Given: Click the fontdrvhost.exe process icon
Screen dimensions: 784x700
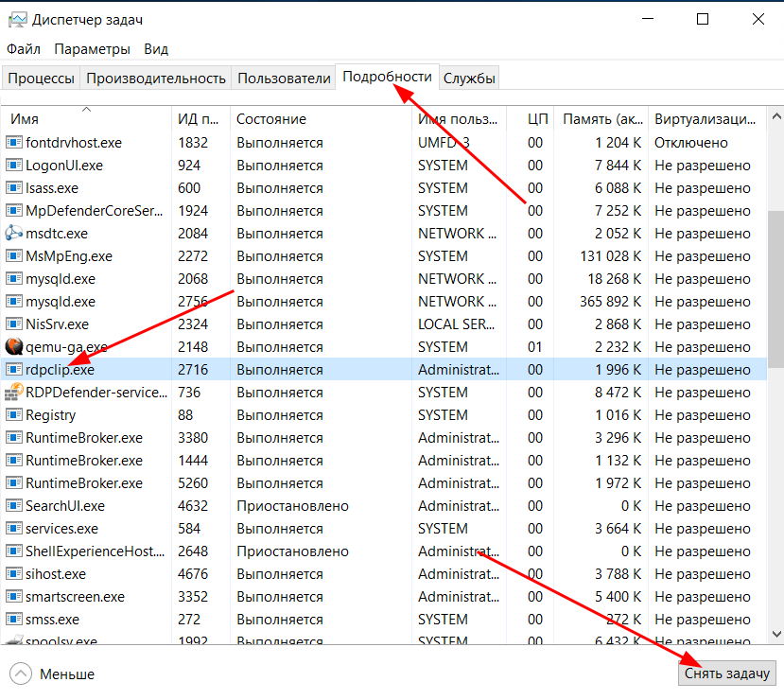Looking at the screenshot, I should pyautogui.click(x=14, y=143).
